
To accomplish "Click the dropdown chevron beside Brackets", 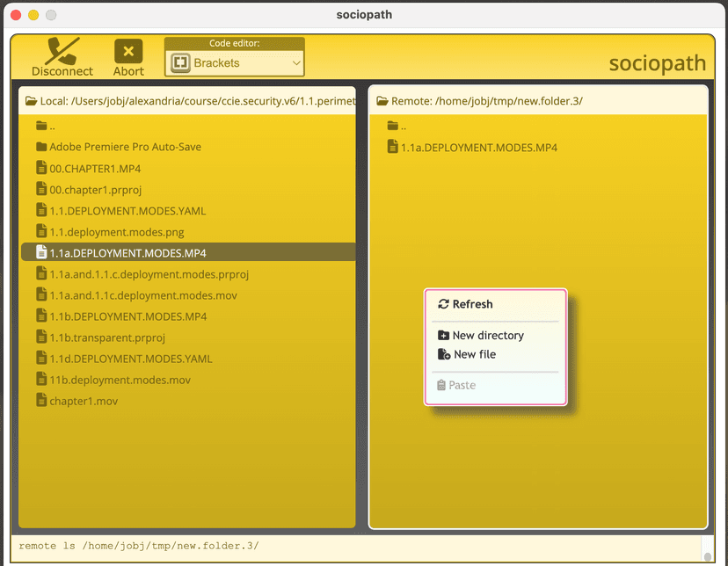I will click(296, 62).
